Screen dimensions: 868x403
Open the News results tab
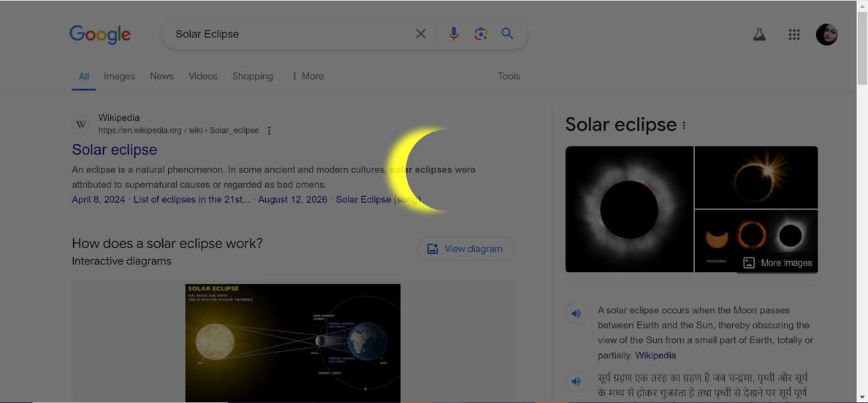click(161, 76)
